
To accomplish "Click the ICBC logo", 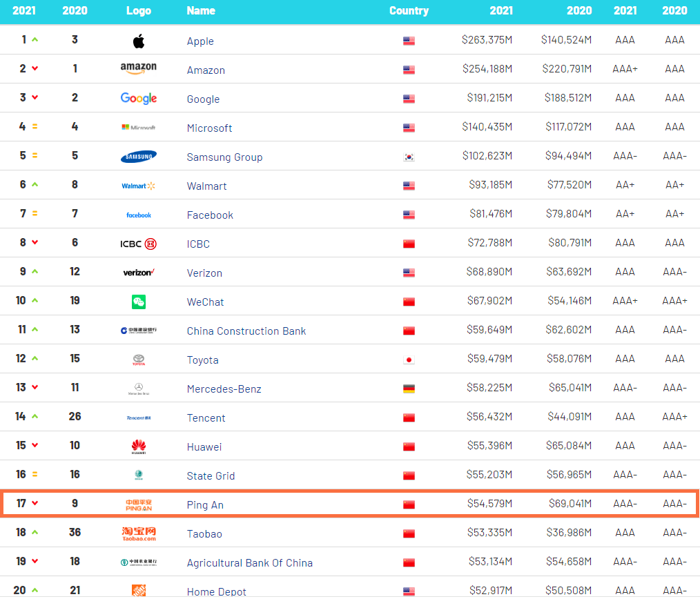I will pos(138,243).
